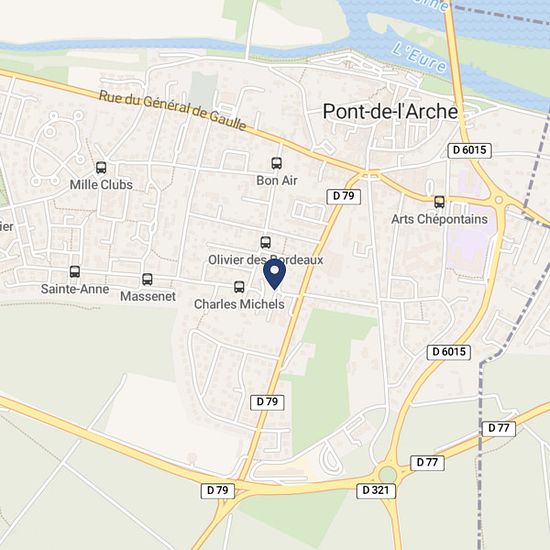550x550 pixels.
Task: Select the Sainte-Anne bus stop icon
Action: (x=75, y=272)
